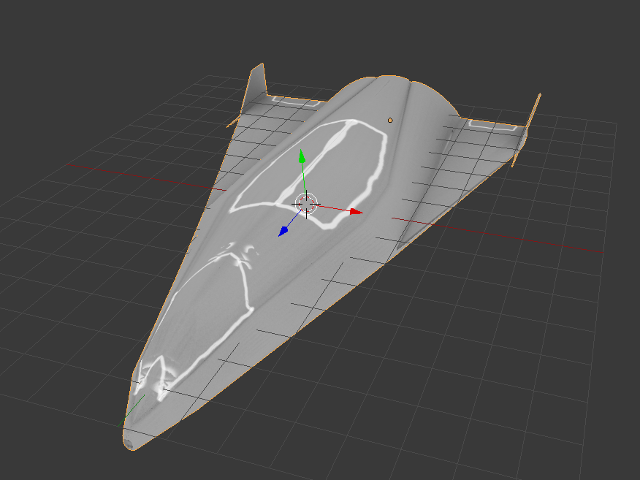Click the spacecraft's nose cone tip

(131, 442)
